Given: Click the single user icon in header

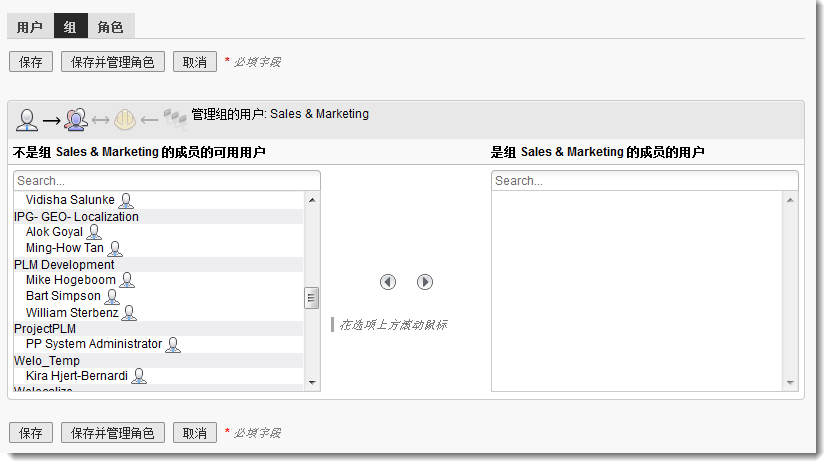Looking at the screenshot, I should point(26,120).
